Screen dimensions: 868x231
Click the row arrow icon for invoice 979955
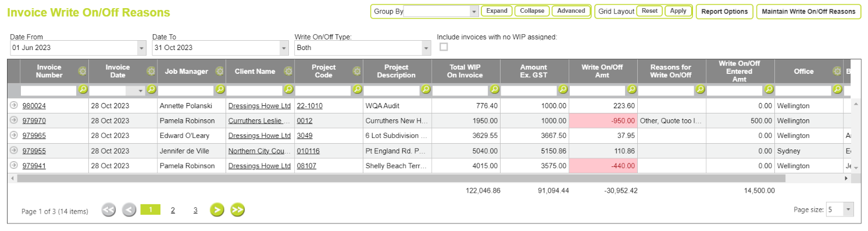(x=13, y=150)
